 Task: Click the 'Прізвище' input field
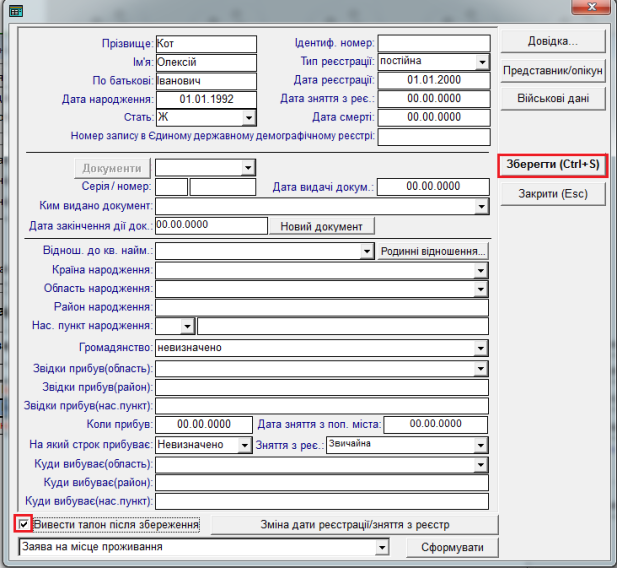pos(206,44)
